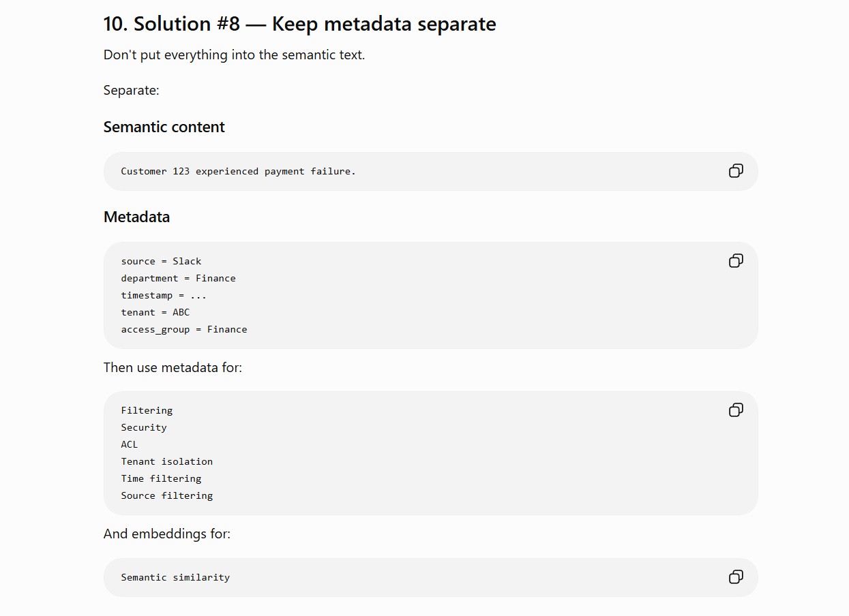The width and height of the screenshot is (849, 616).
Task: Click the 'Semantic similarity' code text
Action: pyautogui.click(x=175, y=577)
